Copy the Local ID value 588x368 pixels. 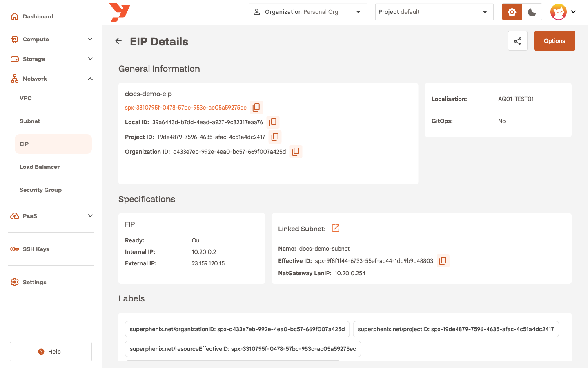[273, 122]
